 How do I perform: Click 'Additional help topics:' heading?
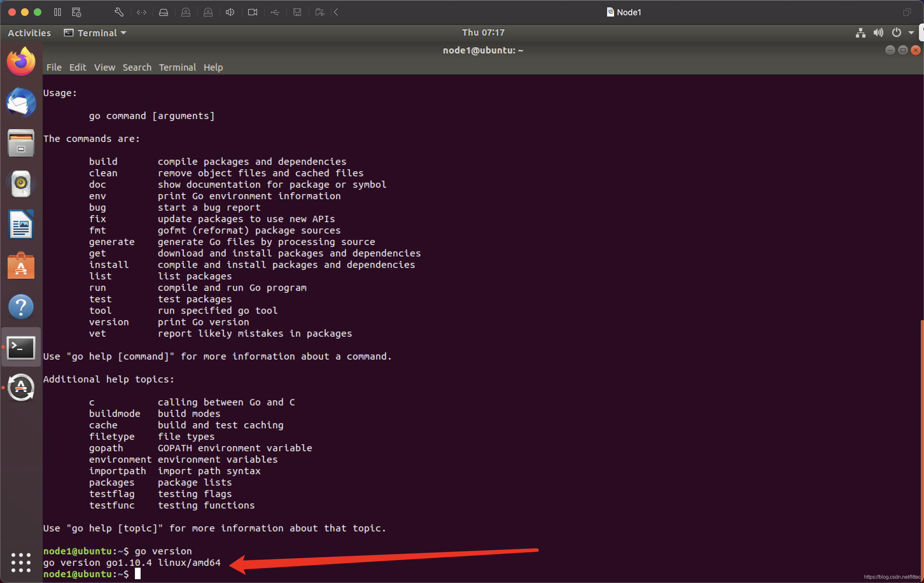click(x=108, y=379)
